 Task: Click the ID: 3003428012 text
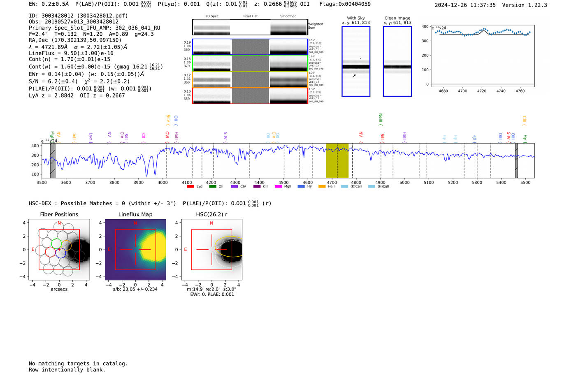pyautogui.click(x=78, y=16)
